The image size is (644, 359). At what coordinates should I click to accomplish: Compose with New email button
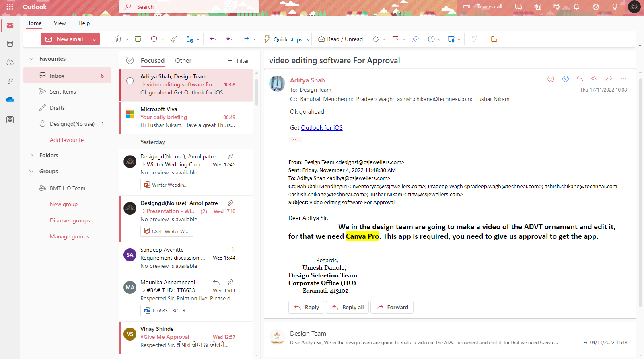pos(64,39)
